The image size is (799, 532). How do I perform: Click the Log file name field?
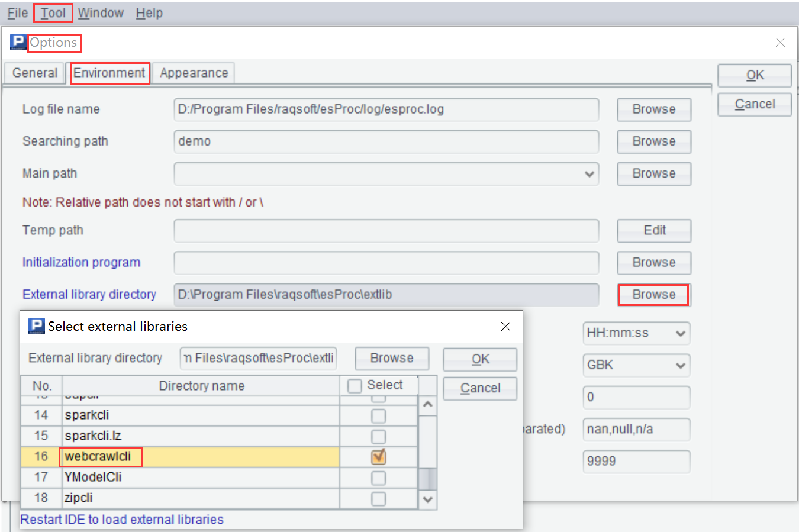point(386,109)
